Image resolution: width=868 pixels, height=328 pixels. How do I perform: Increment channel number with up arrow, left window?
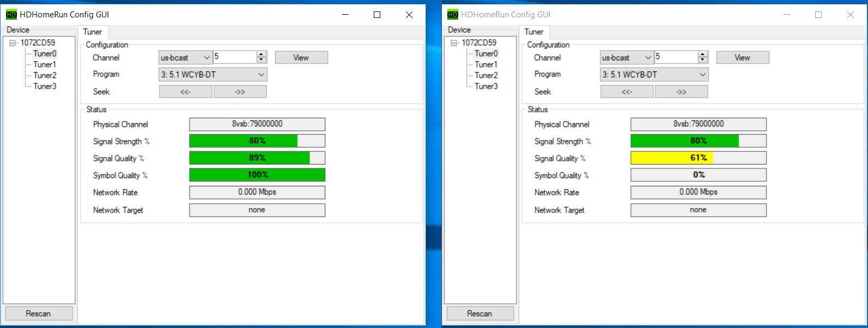262,54
